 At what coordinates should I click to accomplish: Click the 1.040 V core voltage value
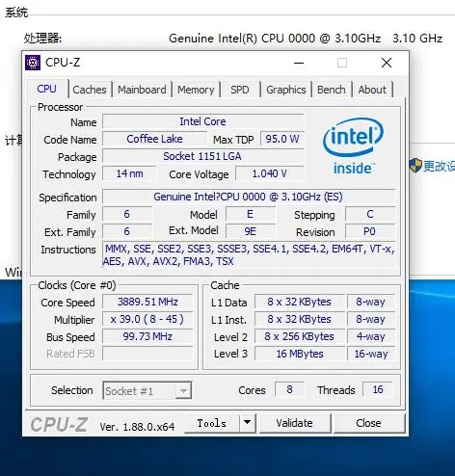coord(270,173)
